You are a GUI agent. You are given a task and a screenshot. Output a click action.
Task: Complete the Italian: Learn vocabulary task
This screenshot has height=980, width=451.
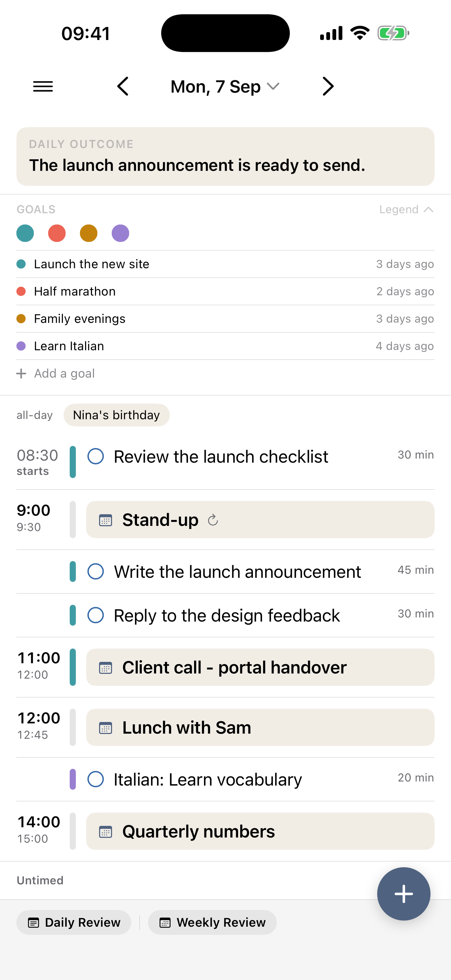[x=95, y=779]
